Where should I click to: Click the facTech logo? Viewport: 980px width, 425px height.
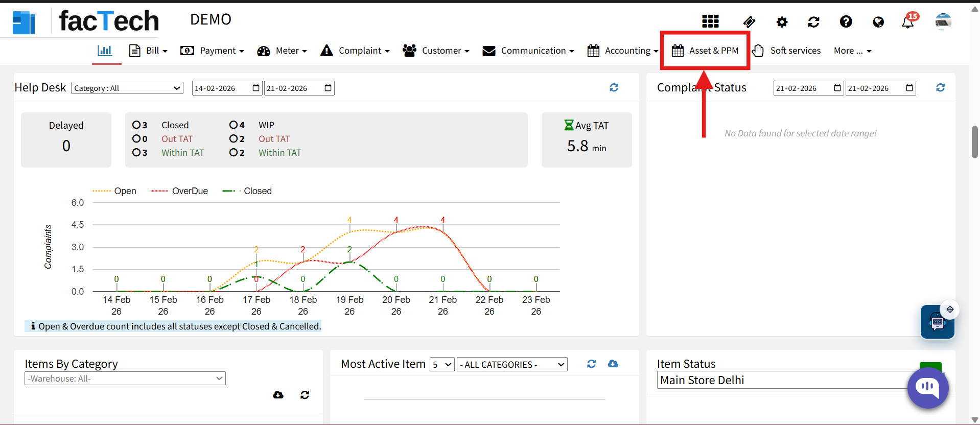pyautogui.click(x=86, y=21)
